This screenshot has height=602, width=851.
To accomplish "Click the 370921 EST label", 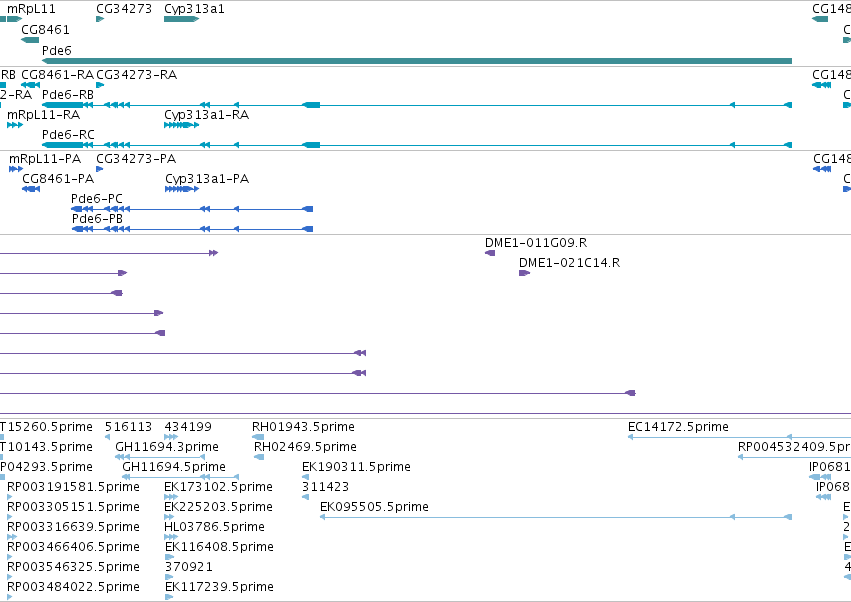I will point(189,567).
